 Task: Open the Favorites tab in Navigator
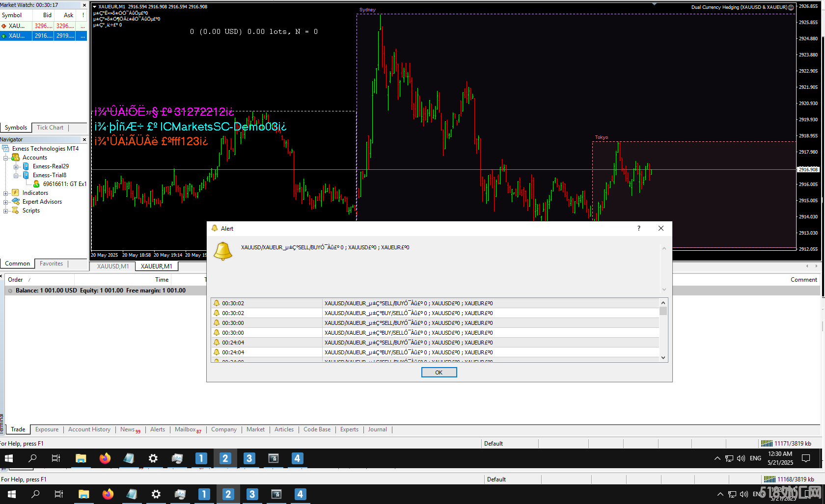tap(51, 264)
